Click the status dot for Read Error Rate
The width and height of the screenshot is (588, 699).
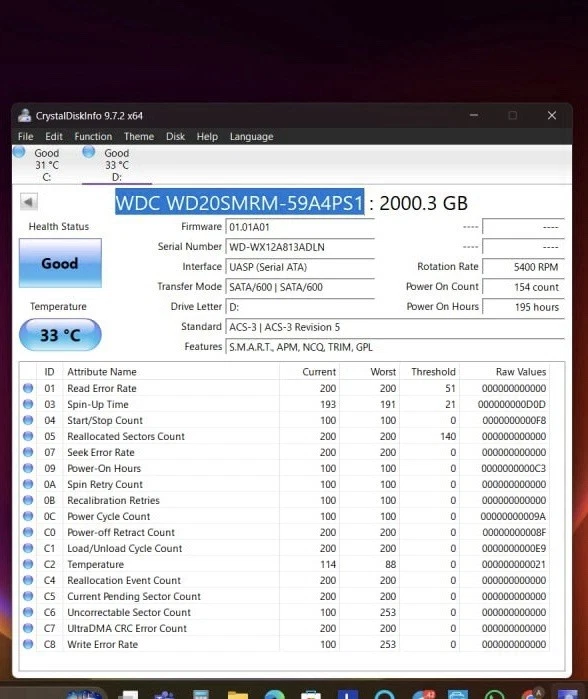[x=28, y=388]
